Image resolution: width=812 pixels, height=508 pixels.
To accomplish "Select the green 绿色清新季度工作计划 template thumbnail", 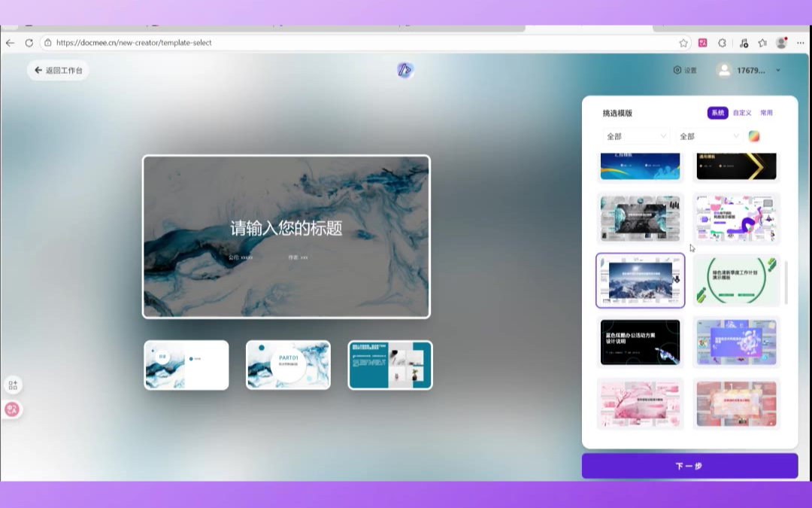I will tap(736, 281).
